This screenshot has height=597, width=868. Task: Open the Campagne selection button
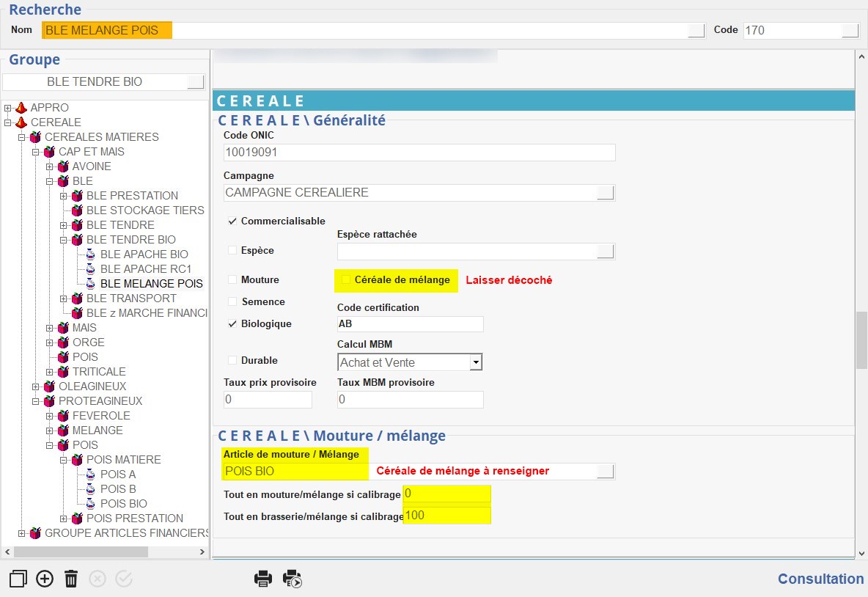tap(606, 193)
